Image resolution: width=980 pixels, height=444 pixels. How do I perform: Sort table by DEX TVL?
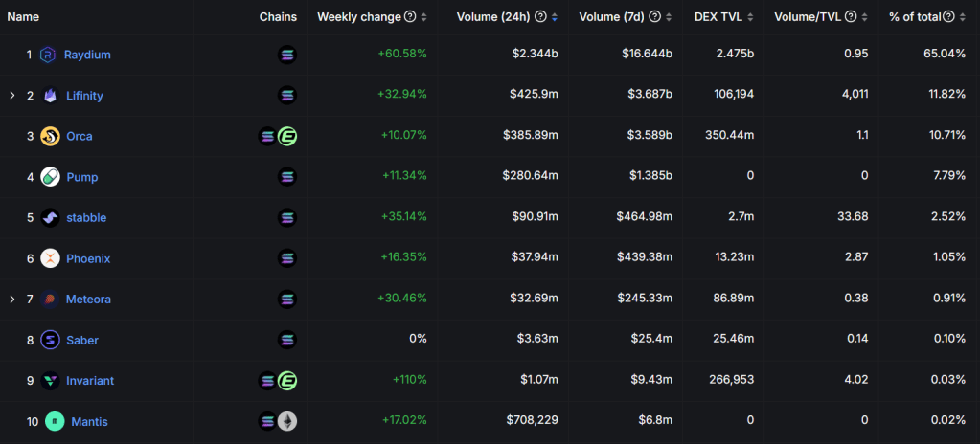750,16
